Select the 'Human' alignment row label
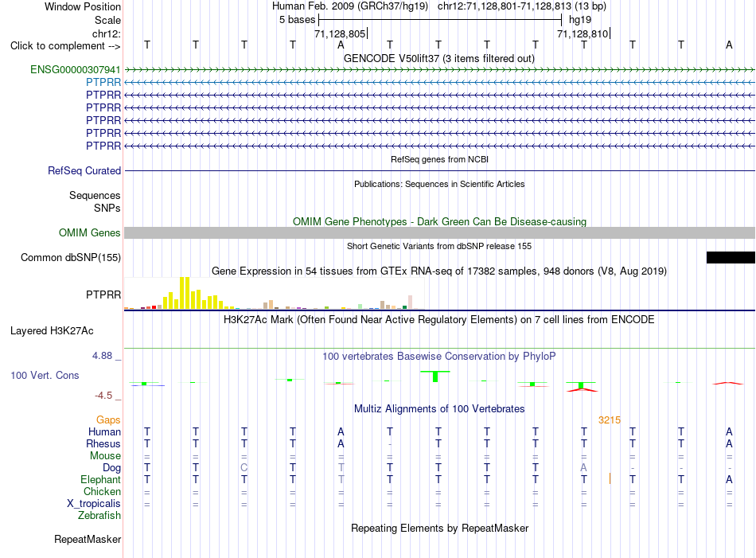Image resolution: width=756 pixels, height=558 pixels. pyautogui.click(x=104, y=431)
